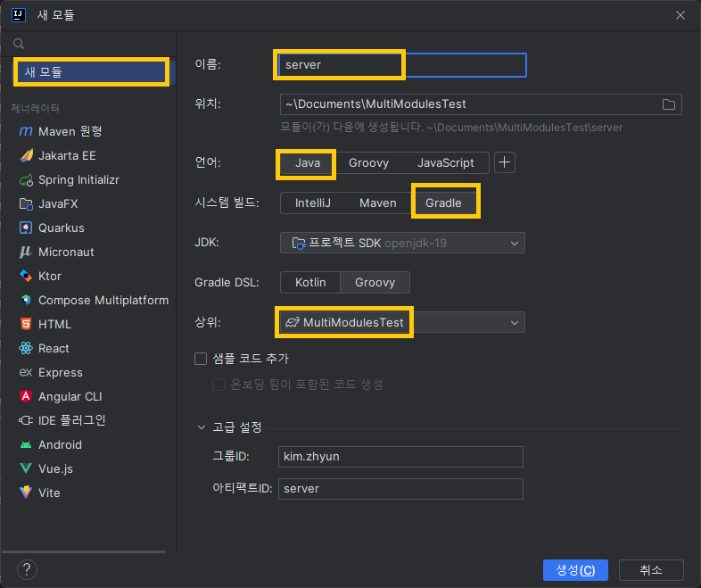Close the 새 모듈 dialog

click(x=680, y=15)
